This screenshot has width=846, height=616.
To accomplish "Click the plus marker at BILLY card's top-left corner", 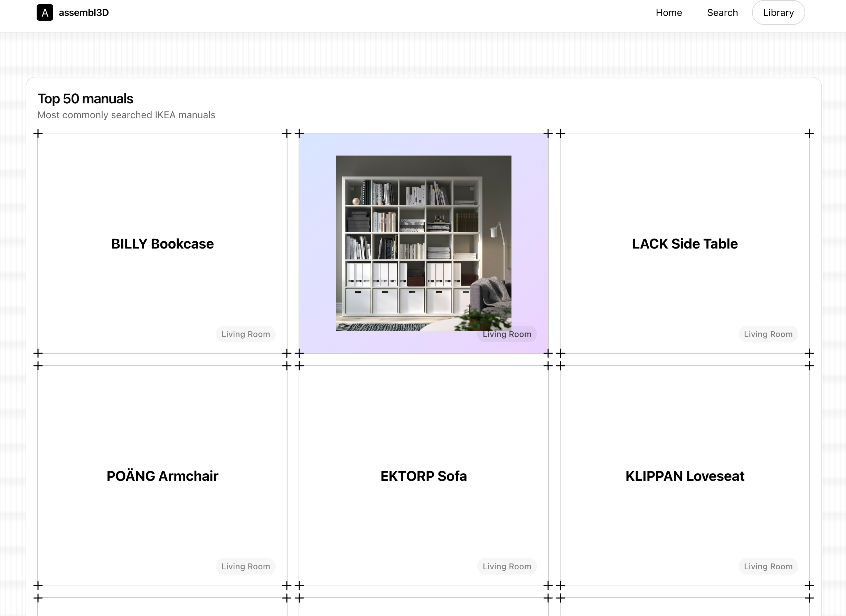I will (38, 133).
